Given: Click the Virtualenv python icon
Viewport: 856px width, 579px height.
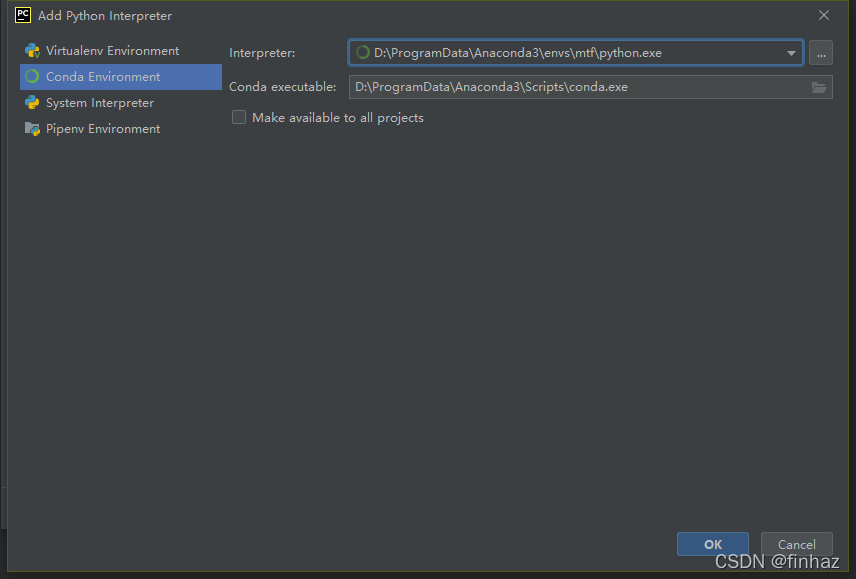Looking at the screenshot, I should coord(32,51).
